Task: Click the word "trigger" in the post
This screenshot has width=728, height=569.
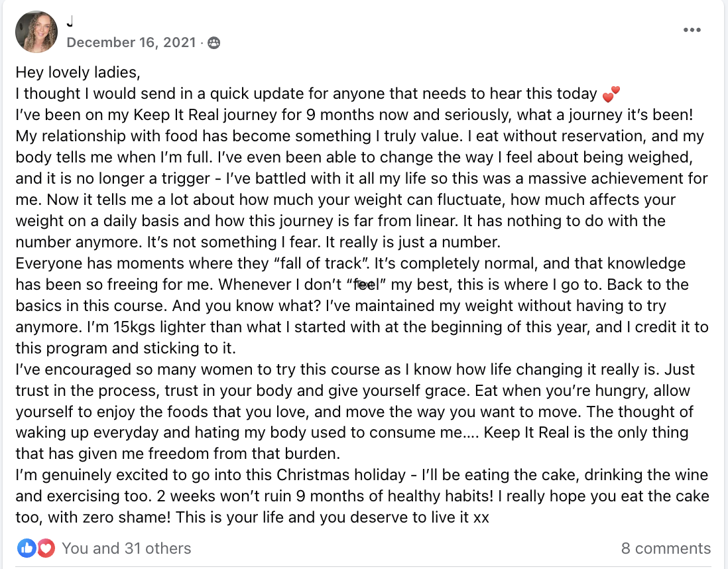Action: pos(186,178)
